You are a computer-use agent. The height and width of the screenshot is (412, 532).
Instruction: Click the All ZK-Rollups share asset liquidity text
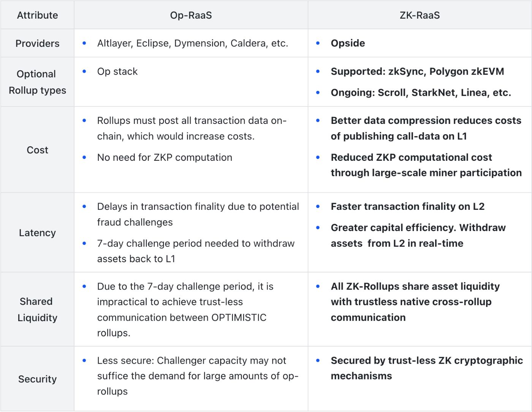point(415,286)
